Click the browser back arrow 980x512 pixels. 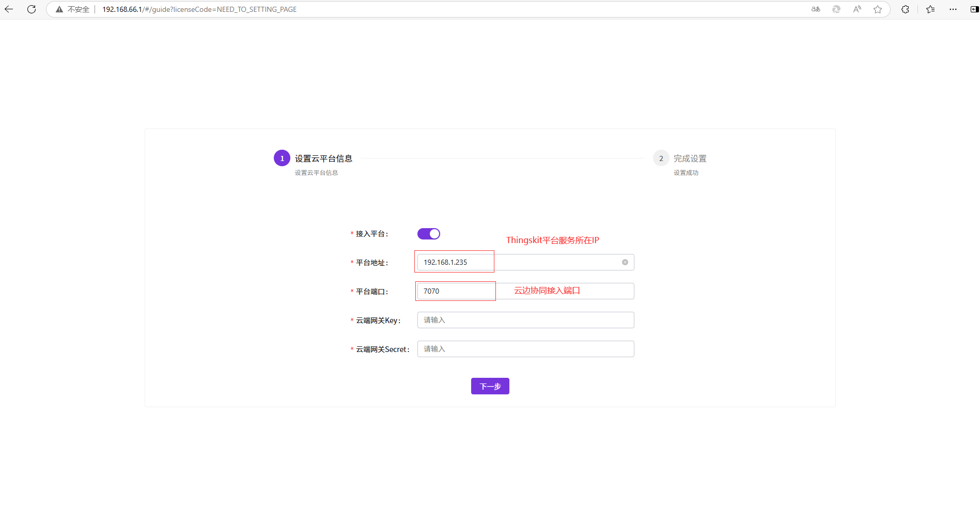tap(9, 9)
